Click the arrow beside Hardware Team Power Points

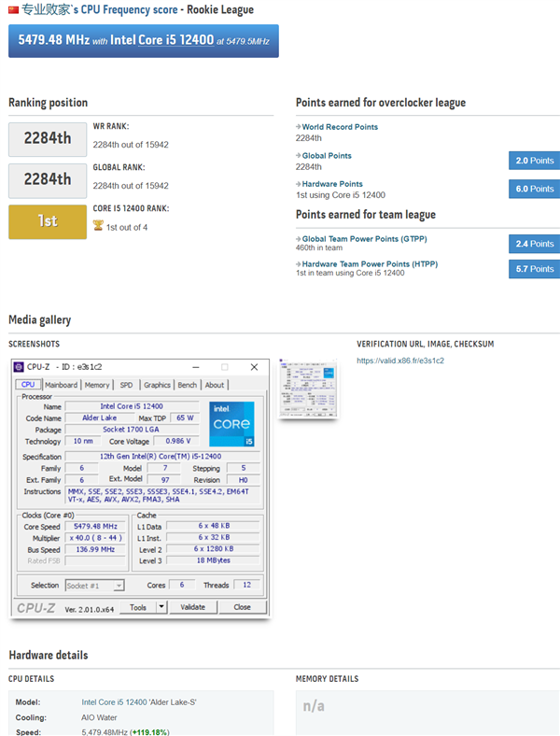coord(299,264)
